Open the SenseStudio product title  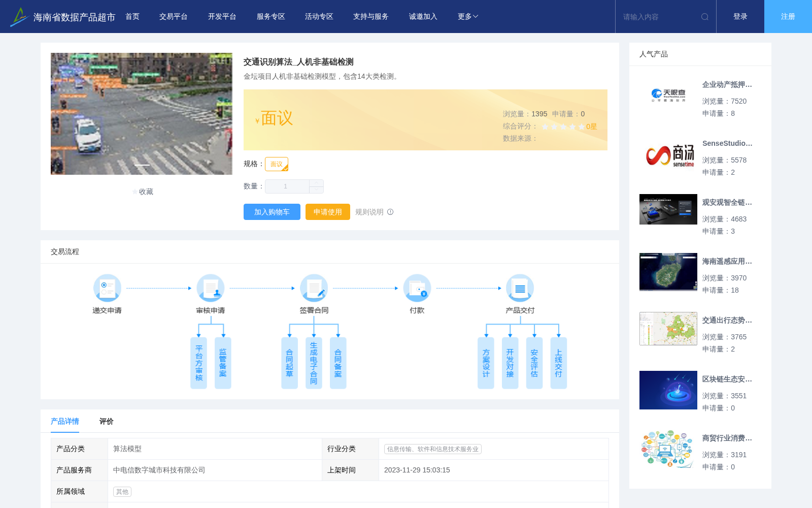coord(727,144)
